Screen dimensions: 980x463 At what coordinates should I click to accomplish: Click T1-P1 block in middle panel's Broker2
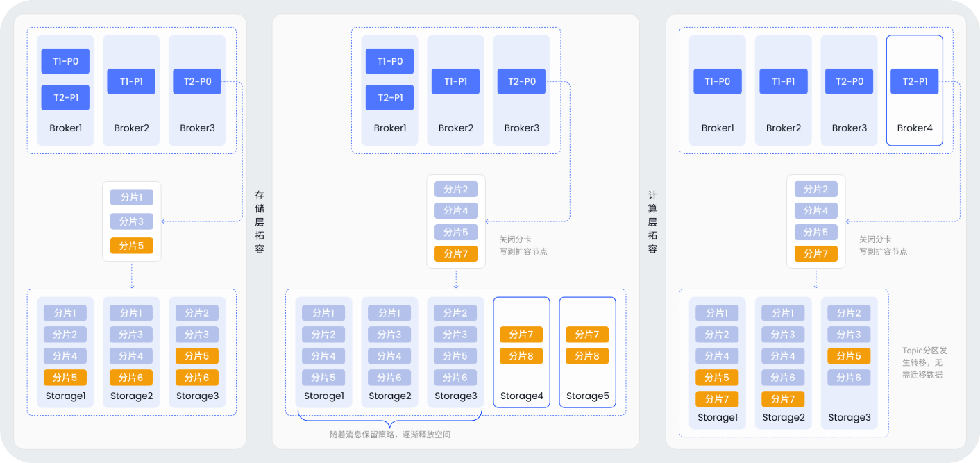(x=455, y=81)
